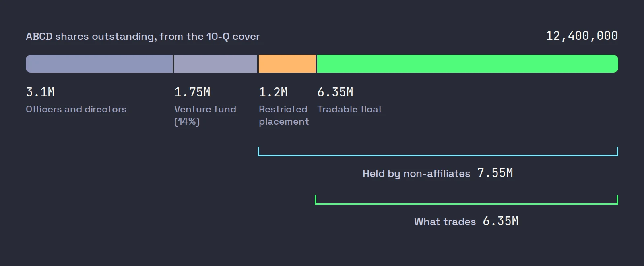Click the officers and directors bar segment
The image size is (644, 266).
(99, 64)
